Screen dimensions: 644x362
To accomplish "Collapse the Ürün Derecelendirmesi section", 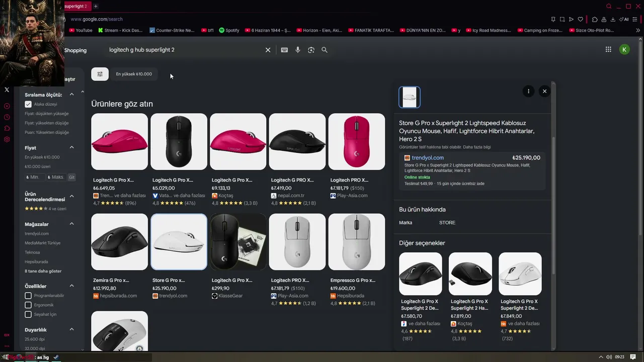I will tap(71, 196).
